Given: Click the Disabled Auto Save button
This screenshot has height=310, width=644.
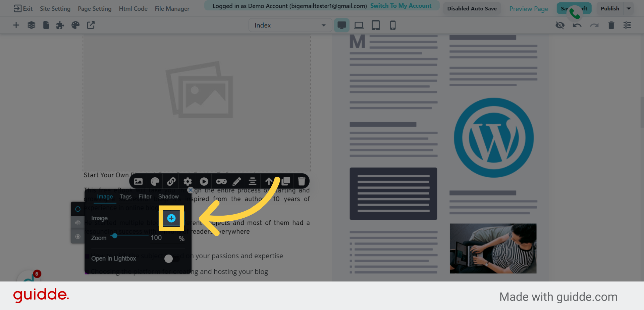Looking at the screenshot, I should pyautogui.click(x=472, y=8).
